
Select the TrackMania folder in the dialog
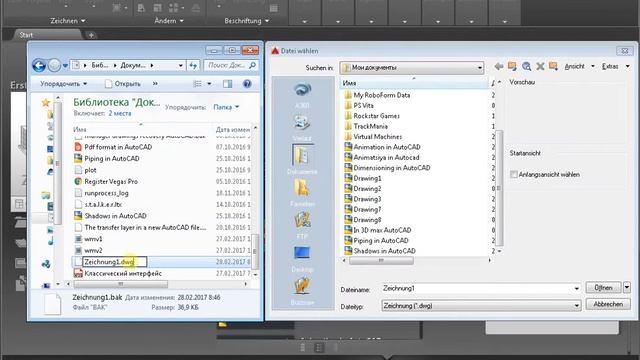370,126
